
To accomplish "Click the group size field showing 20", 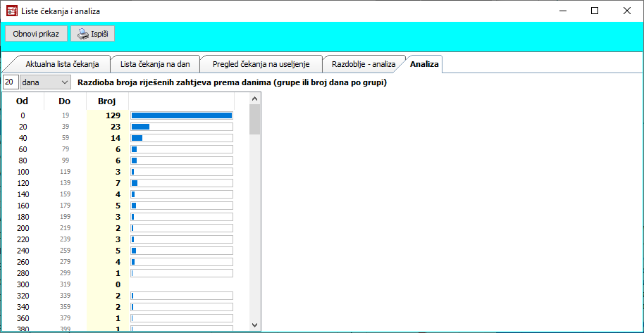I will pos(11,82).
